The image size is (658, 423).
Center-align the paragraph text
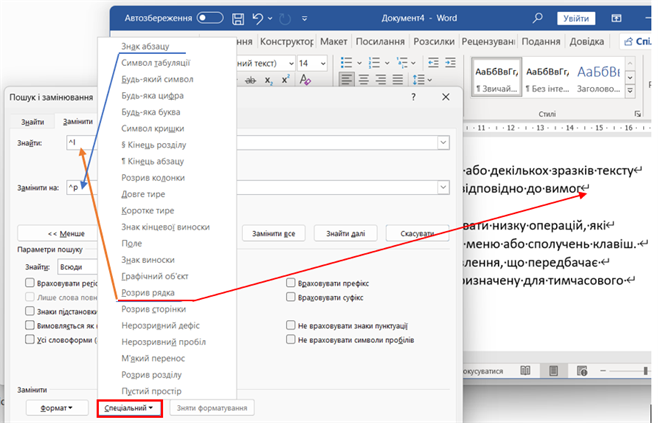coord(362,81)
